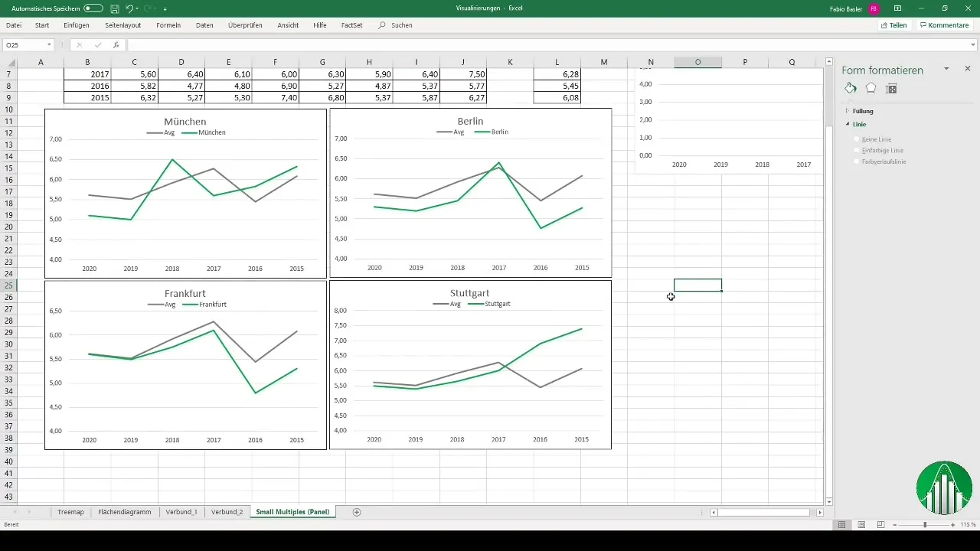Open the Überprüfen ribbon tab

click(245, 25)
